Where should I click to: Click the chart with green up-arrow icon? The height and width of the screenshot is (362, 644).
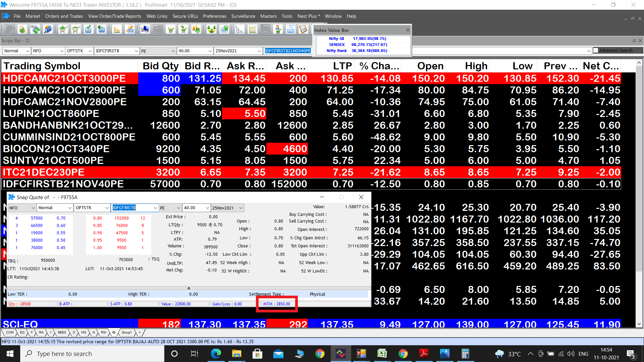tap(224, 29)
